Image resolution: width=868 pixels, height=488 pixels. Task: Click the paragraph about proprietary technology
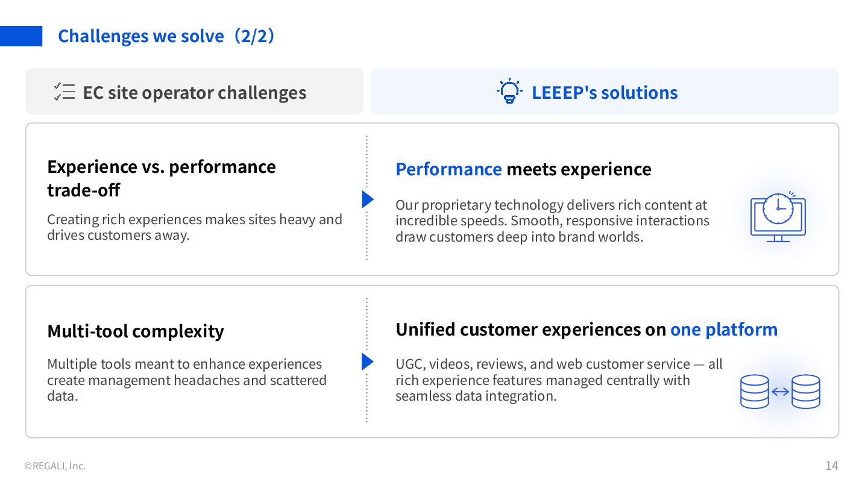click(552, 221)
